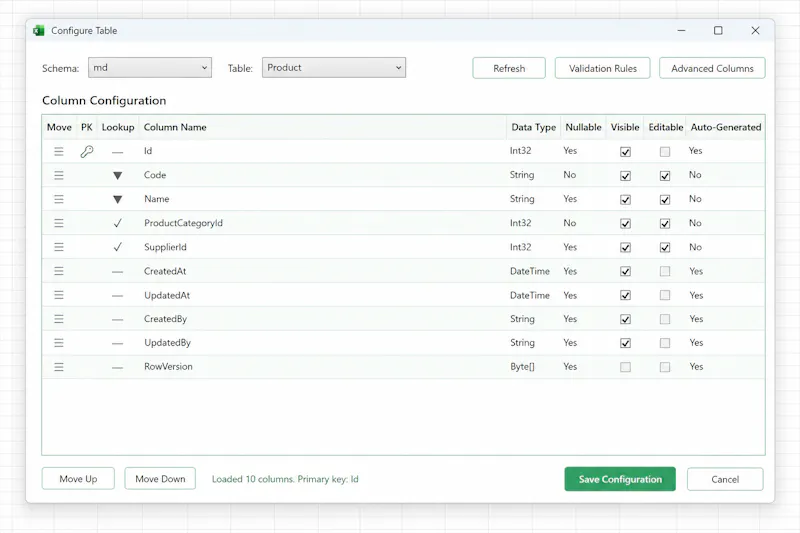Open the Table dropdown showing Product
800x533 pixels.
pyautogui.click(x=334, y=67)
